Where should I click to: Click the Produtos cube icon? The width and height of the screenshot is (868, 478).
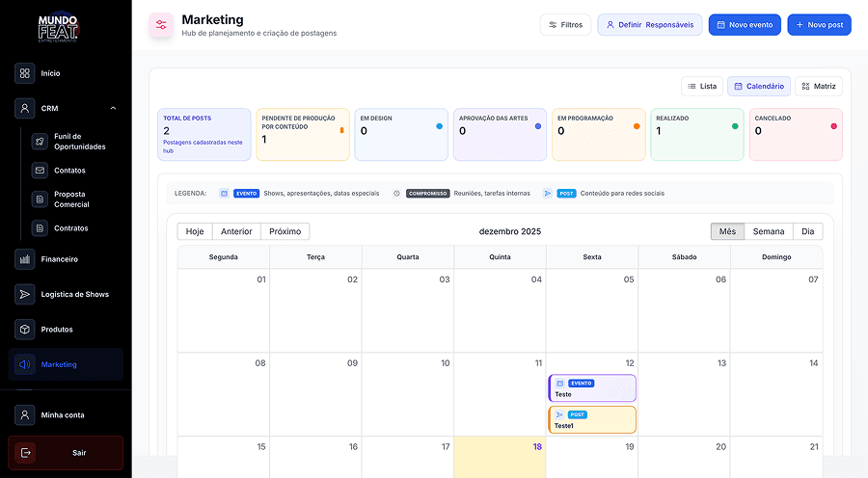coord(24,330)
